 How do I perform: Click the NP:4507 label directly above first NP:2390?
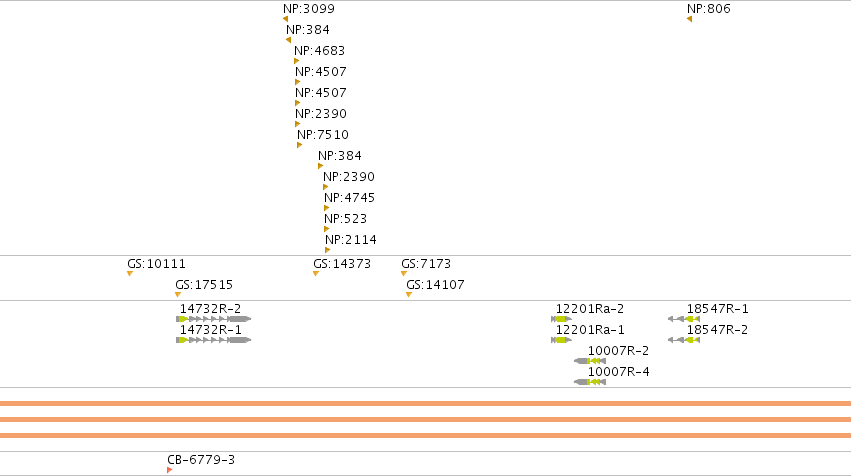[321, 93]
